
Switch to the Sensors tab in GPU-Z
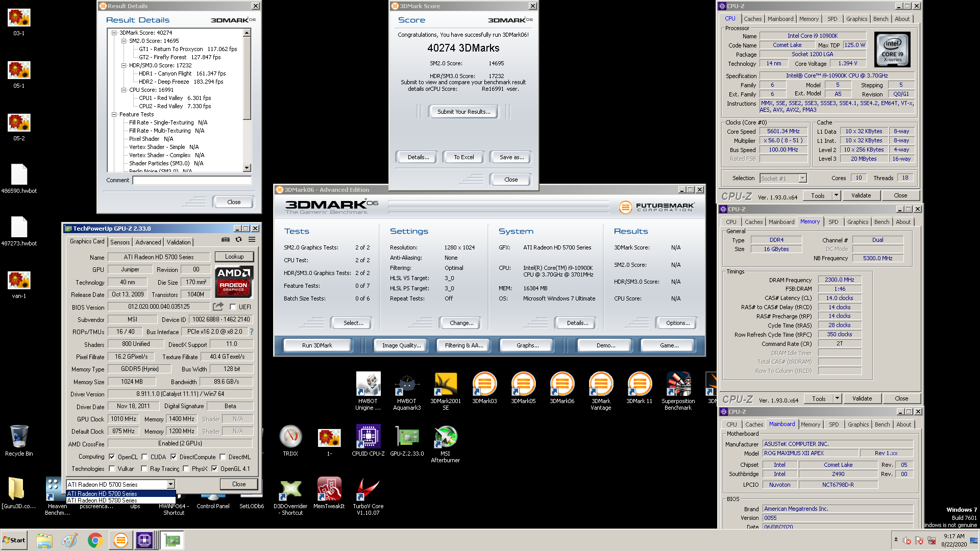[120, 242]
